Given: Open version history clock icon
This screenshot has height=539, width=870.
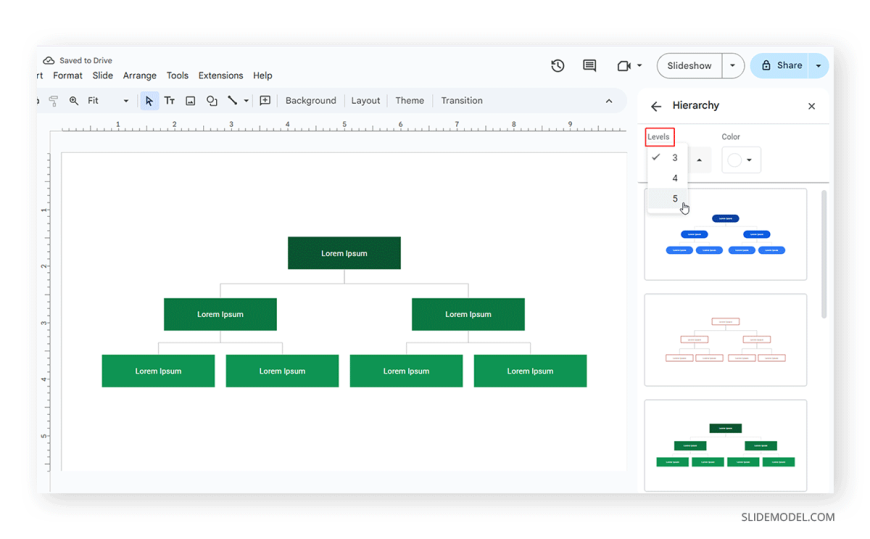Looking at the screenshot, I should tap(558, 66).
